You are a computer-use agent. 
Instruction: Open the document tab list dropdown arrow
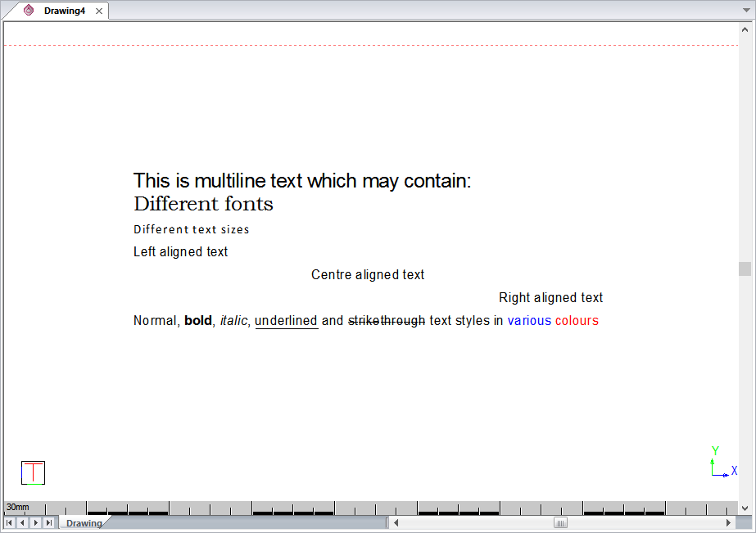click(x=745, y=11)
